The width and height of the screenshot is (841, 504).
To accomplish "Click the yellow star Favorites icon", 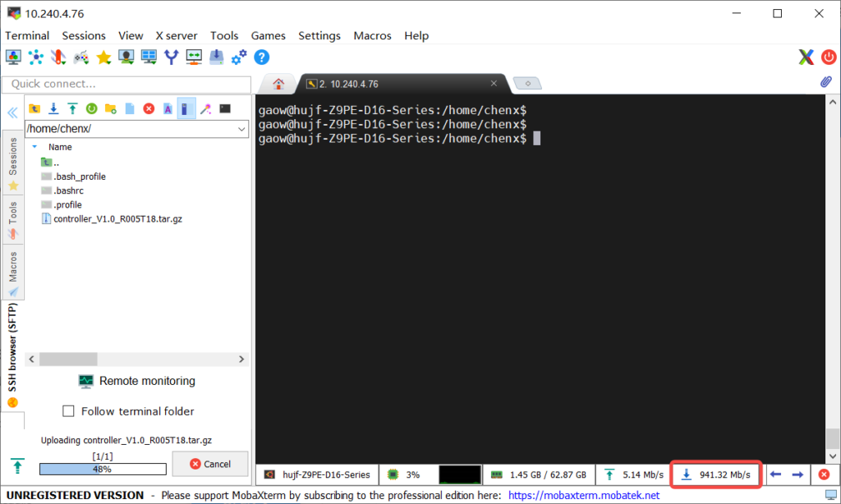I will click(x=103, y=57).
